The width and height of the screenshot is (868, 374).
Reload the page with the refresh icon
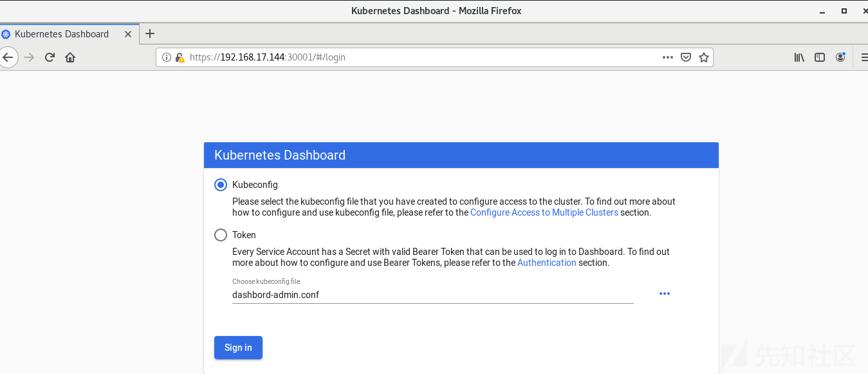coord(50,57)
